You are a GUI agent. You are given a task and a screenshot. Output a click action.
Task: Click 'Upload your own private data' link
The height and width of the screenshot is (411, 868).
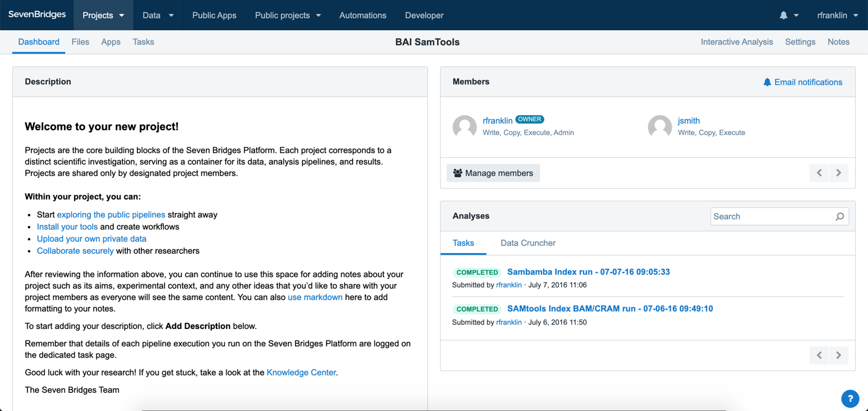click(92, 239)
